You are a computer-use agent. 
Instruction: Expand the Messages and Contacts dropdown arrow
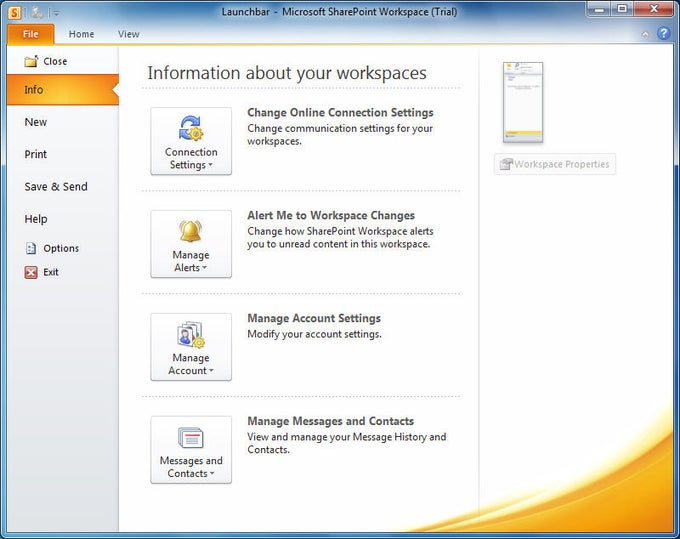click(212, 473)
